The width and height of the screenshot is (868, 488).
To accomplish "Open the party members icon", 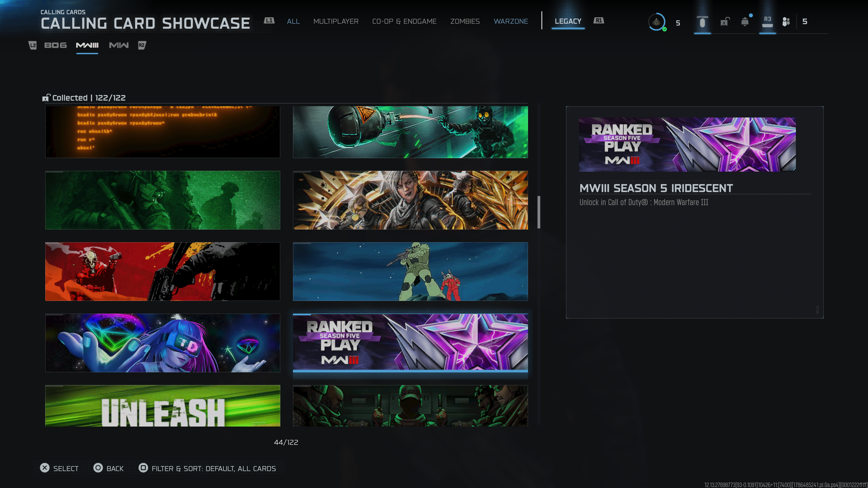I will click(x=786, y=22).
